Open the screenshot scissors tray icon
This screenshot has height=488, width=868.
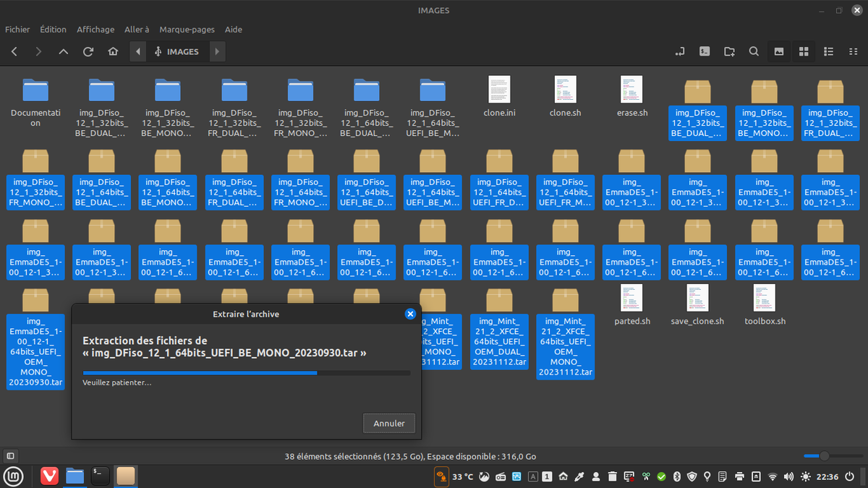click(645, 476)
